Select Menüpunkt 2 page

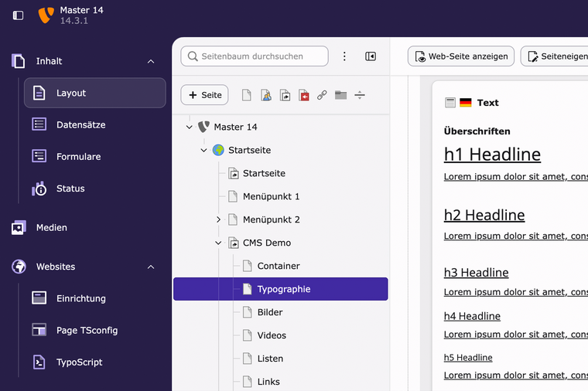pos(271,219)
